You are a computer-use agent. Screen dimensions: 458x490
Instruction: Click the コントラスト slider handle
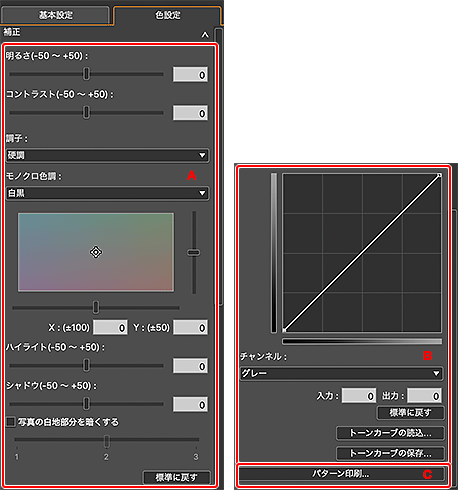[x=86, y=112]
